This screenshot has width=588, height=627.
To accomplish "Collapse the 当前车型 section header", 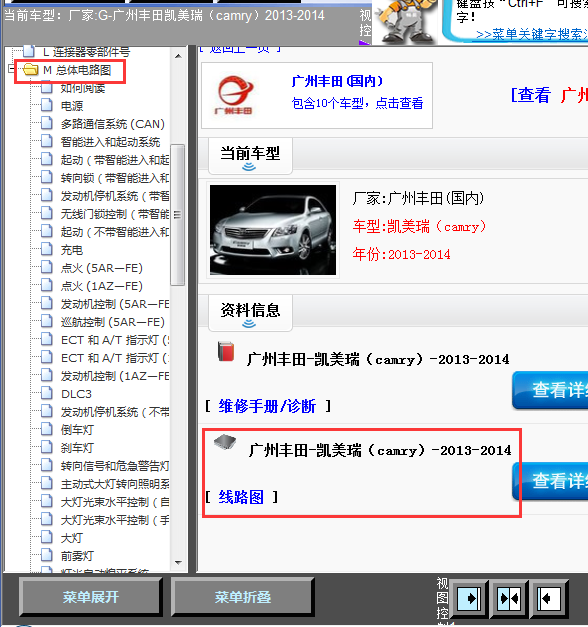I will click(250, 156).
